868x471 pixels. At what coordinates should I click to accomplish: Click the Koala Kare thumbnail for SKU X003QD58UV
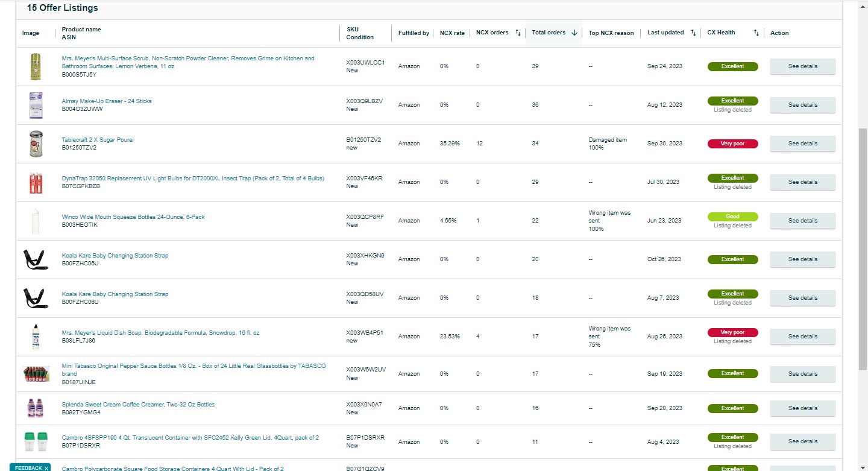point(36,298)
